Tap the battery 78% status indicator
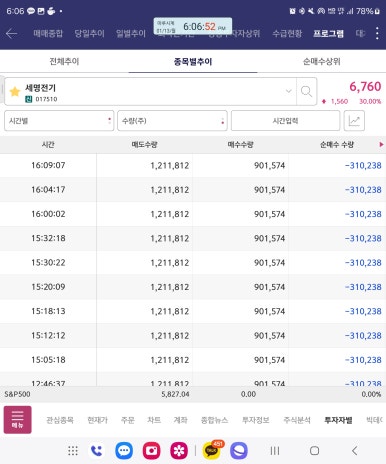The height and width of the screenshot is (464, 386). [368, 11]
